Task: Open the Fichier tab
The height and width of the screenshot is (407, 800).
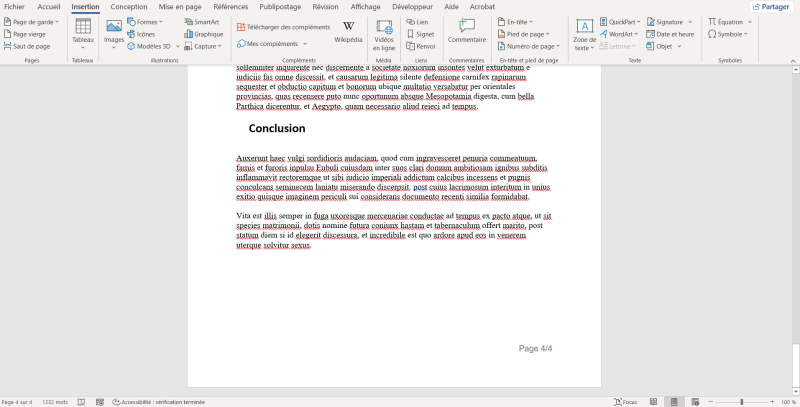Action: point(14,7)
